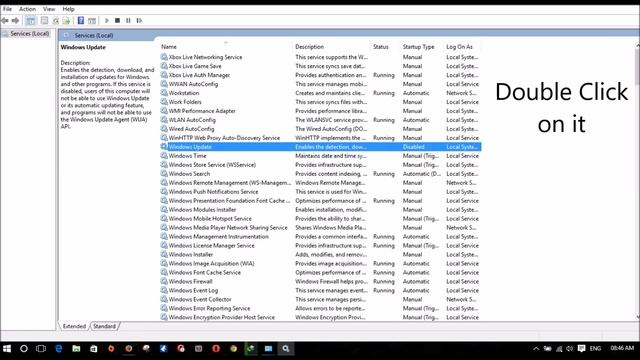Launch Microsoft Edge from the taskbar
Screen dimensions: 640x360
tap(59, 349)
